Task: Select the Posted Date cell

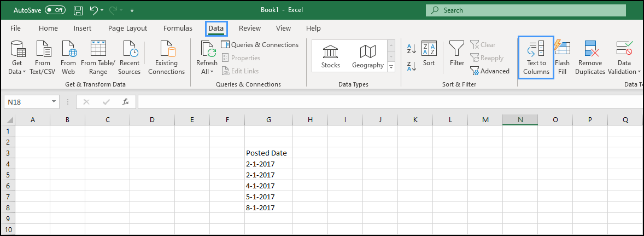Action: [x=268, y=153]
